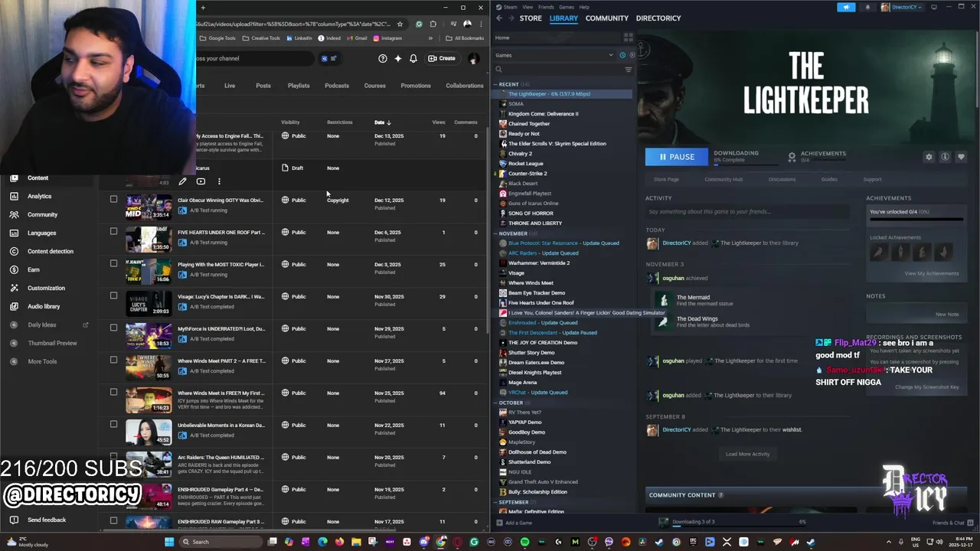Switch to Steam STORE tab

pos(531,18)
